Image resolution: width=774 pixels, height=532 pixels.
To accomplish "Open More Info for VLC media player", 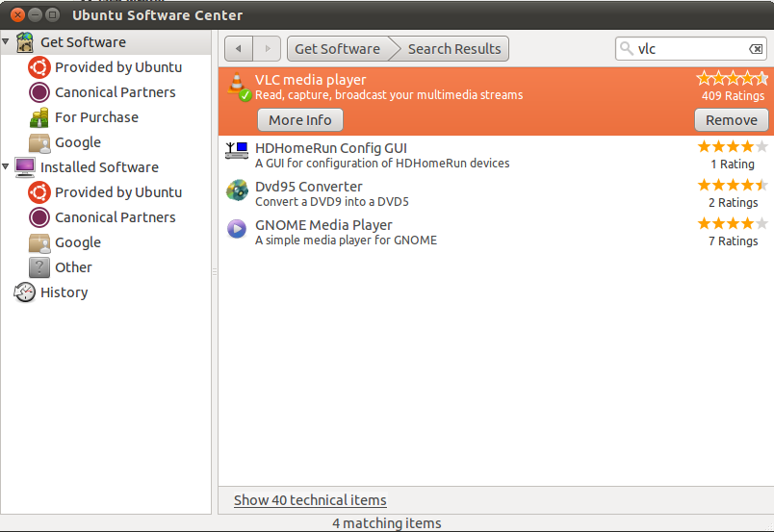I will click(300, 120).
